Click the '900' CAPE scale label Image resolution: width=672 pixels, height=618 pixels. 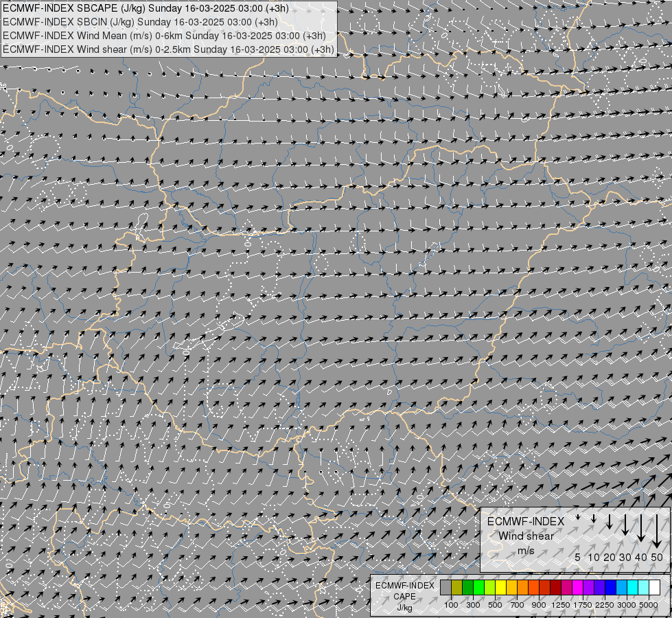pos(539,605)
